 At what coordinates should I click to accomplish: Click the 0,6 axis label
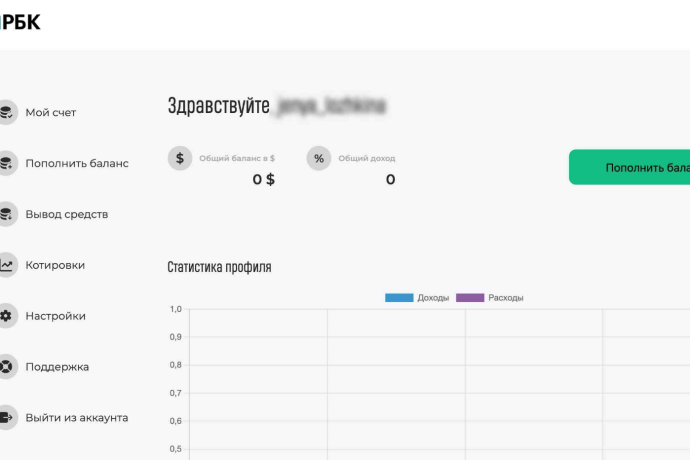coord(176,421)
